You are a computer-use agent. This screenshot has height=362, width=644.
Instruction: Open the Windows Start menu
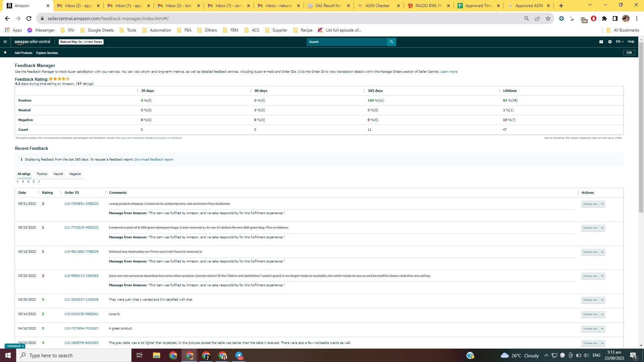click(x=8, y=355)
